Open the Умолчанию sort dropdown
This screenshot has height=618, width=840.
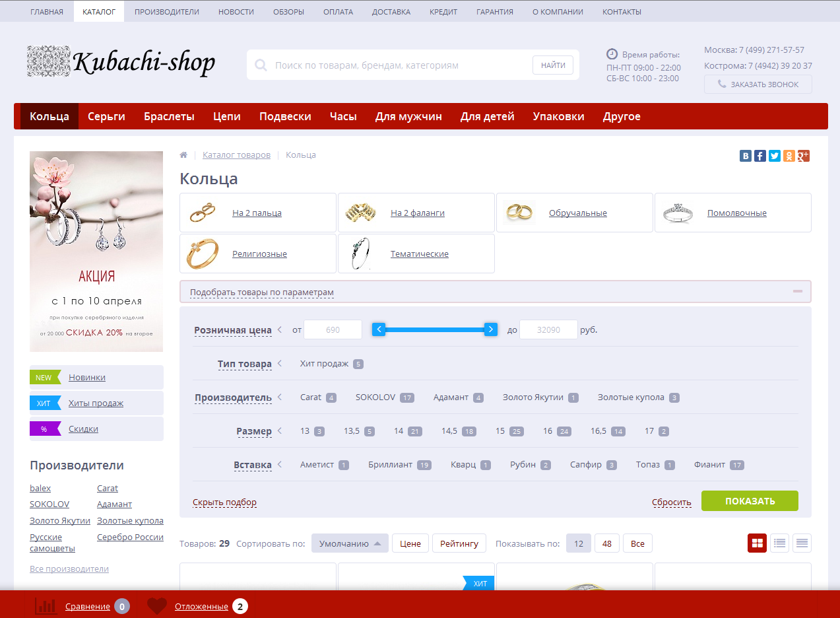pos(350,543)
